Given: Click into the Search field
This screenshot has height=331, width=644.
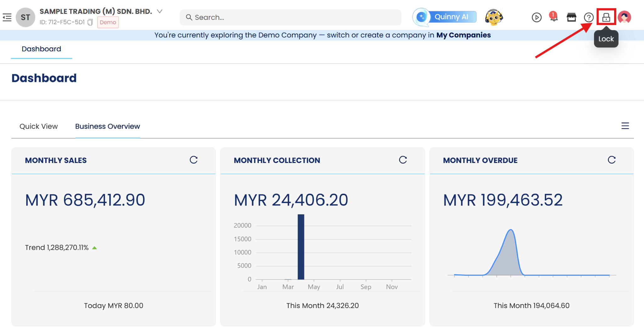Looking at the screenshot, I should [x=291, y=17].
